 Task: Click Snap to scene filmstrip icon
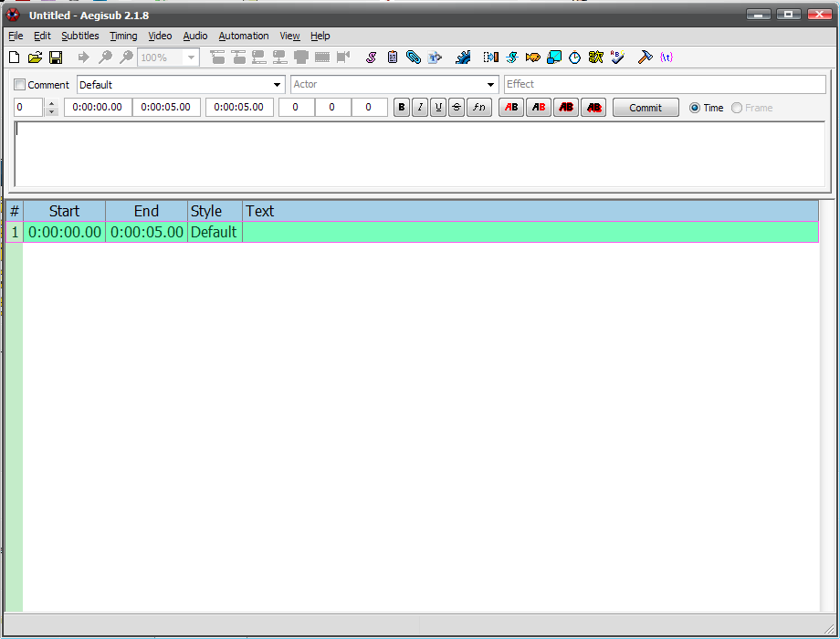coord(322,58)
